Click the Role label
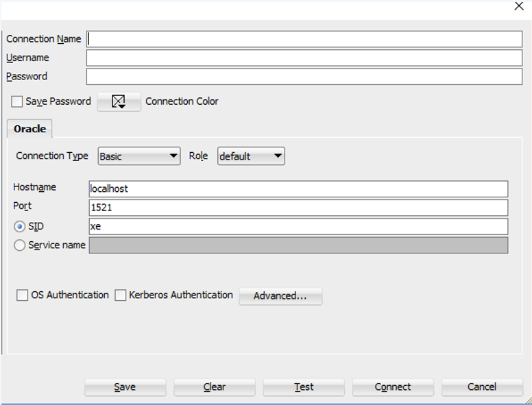532x405 pixels. [199, 156]
